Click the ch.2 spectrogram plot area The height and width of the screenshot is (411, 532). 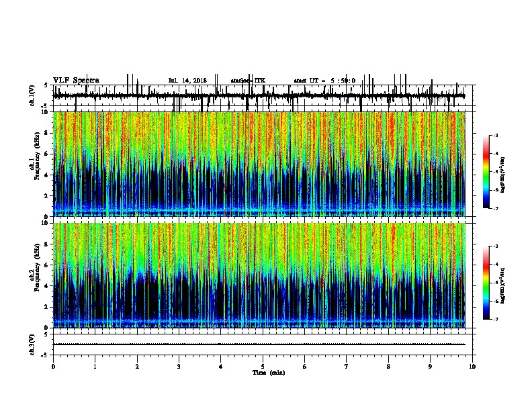pyautogui.click(x=259, y=275)
